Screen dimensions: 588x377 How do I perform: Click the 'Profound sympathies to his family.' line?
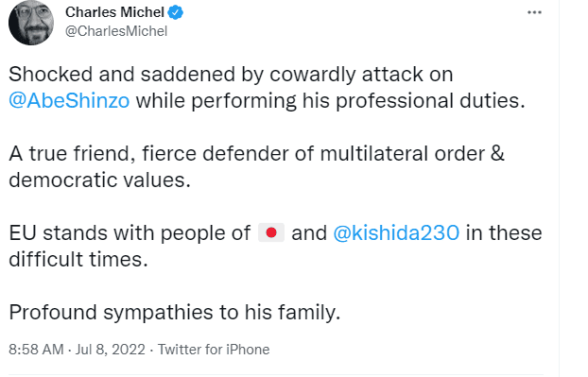pos(174,312)
